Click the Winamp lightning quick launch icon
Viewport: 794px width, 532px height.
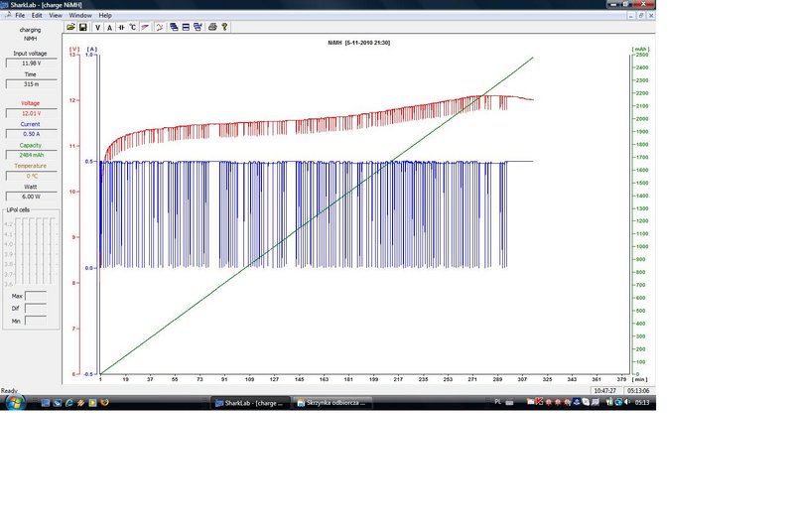coord(81,403)
